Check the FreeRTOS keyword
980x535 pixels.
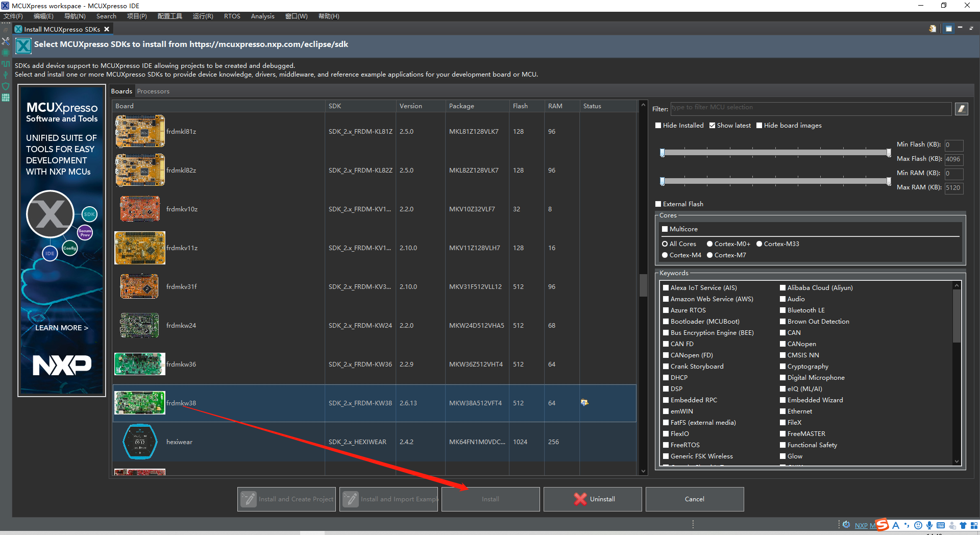click(x=666, y=445)
